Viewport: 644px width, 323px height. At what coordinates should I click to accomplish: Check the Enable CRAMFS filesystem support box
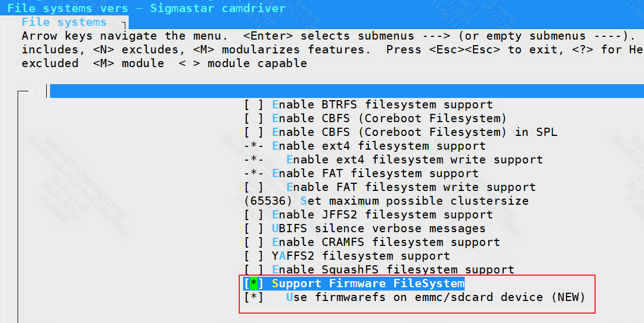(254, 242)
